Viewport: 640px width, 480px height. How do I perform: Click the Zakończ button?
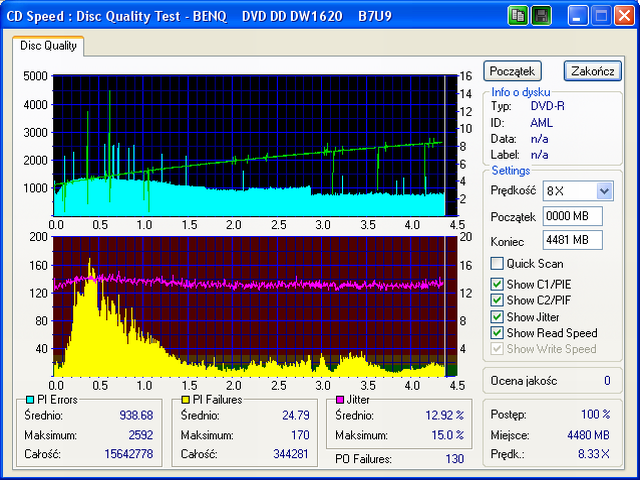593,71
